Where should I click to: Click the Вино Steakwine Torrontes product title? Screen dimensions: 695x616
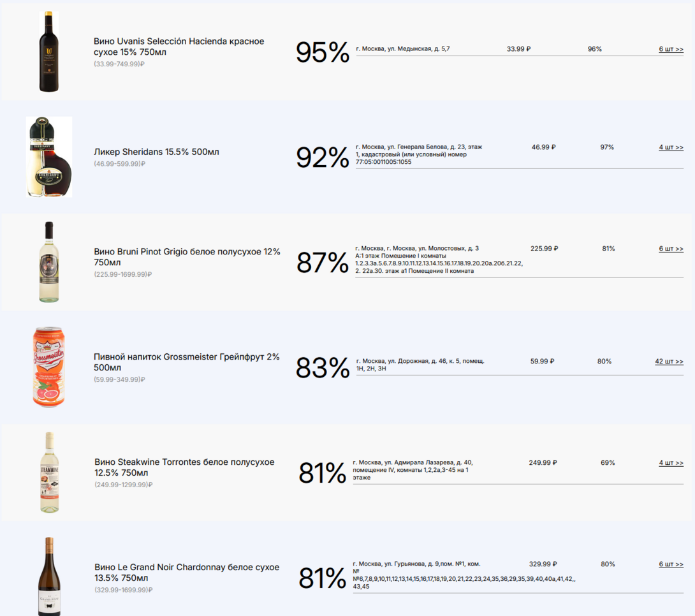point(184,467)
